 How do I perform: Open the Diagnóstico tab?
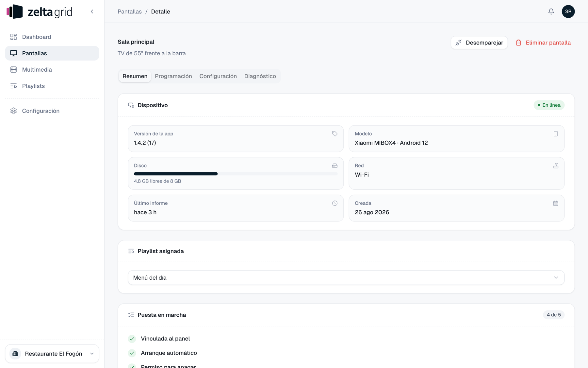(x=260, y=76)
